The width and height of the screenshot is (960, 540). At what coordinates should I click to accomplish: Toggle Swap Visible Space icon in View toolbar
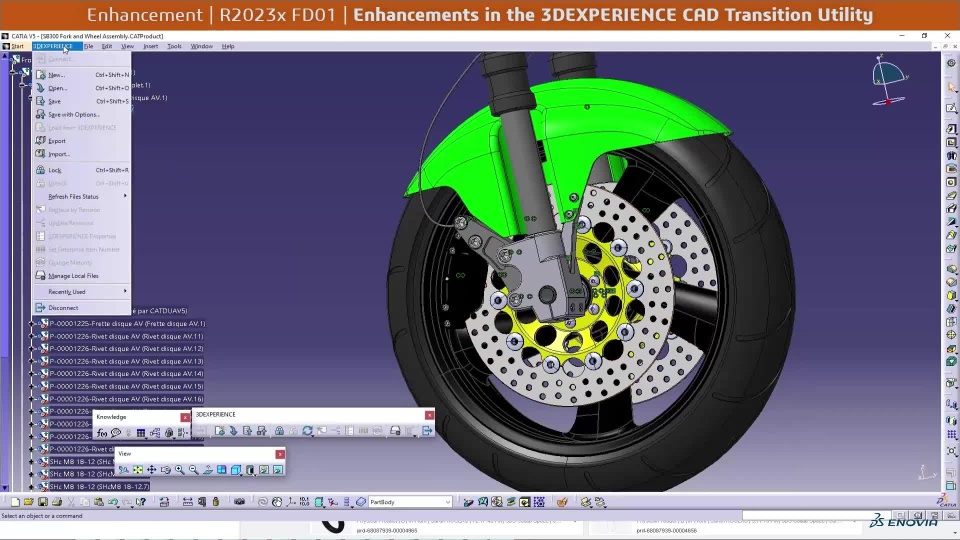278,470
